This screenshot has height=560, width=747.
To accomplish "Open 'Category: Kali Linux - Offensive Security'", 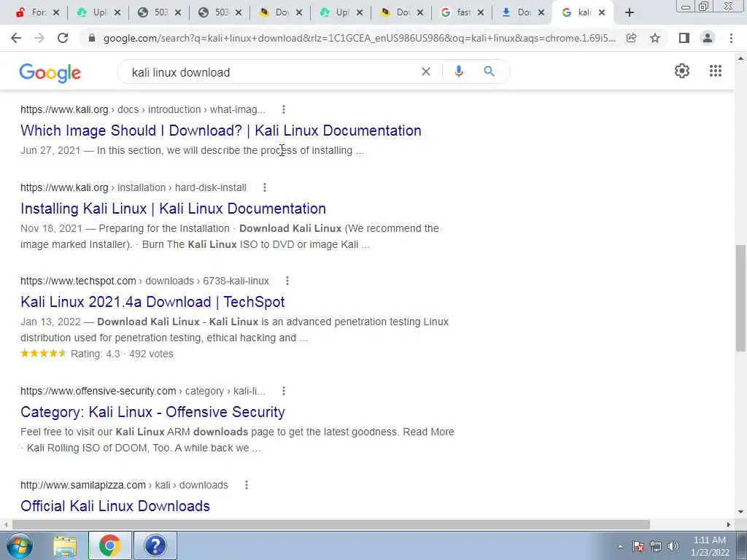I will click(x=152, y=412).
